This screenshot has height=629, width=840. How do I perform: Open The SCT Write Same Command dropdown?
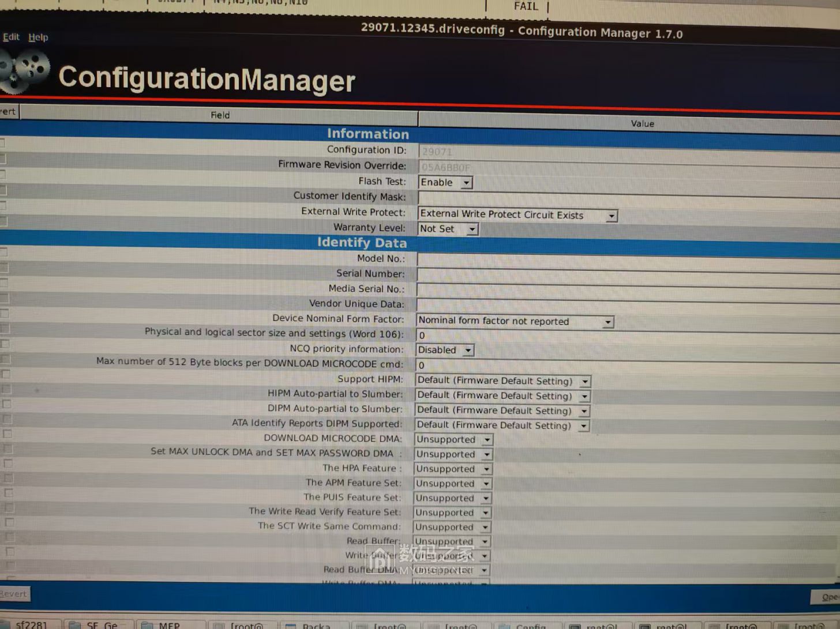pyautogui.click(x=452, y=527)
